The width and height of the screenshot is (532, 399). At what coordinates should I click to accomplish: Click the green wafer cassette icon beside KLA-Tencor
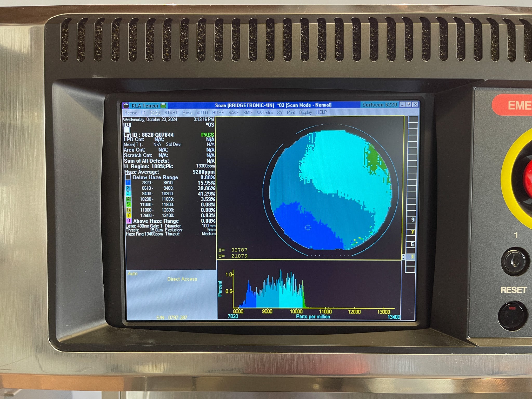click(163, 105)
